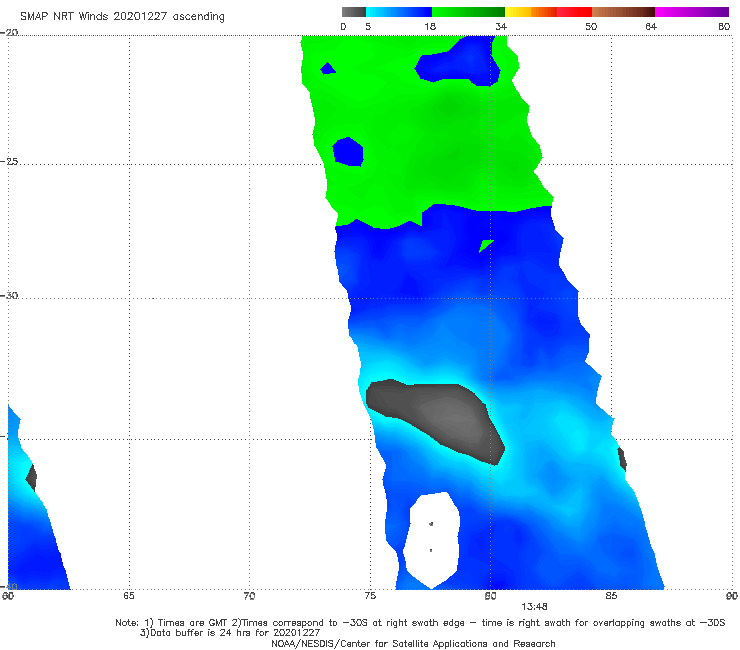This screenshot has height=650, width=740.
Task: Click the longitude label '70'
Action: [x=249, y=596]
